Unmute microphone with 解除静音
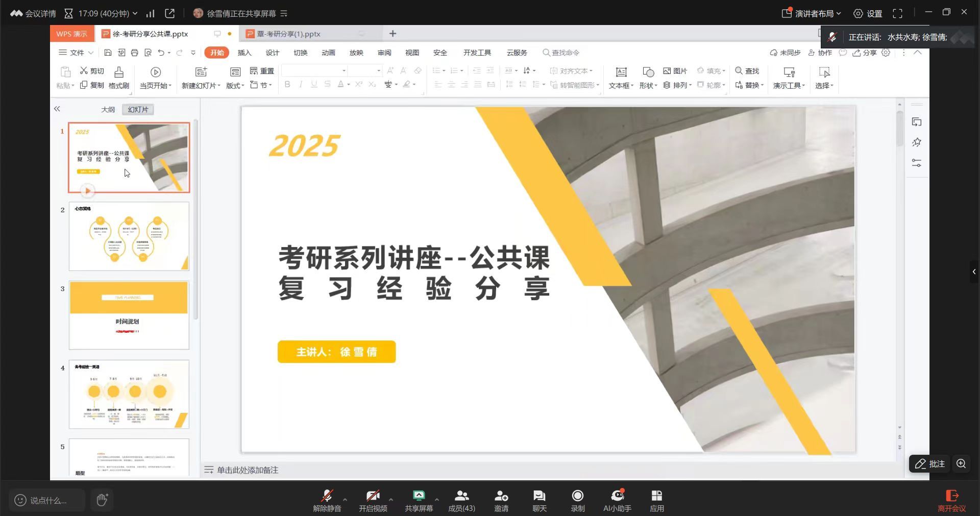The height and width of the screenshot is (516, 980). [327, 496]
